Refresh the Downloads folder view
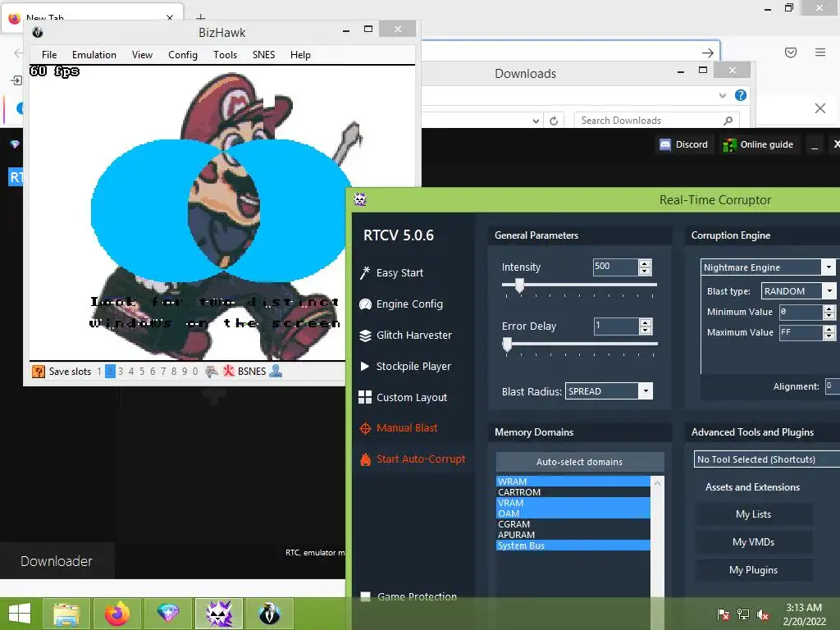 554,121
